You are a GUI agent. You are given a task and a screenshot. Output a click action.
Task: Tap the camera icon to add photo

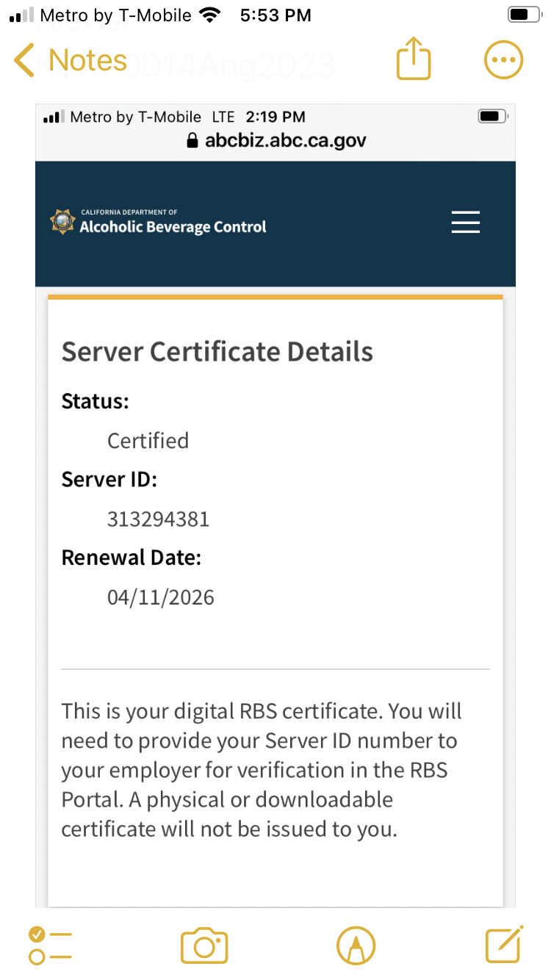[x=204, y=945]
